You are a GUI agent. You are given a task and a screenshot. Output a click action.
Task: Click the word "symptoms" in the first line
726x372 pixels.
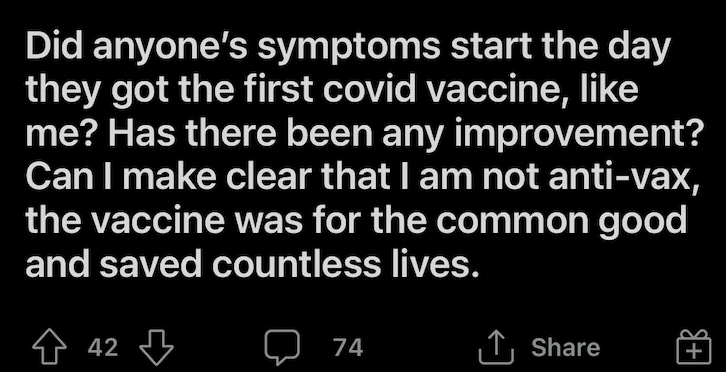pyautogui.click(x=348, y=47)
